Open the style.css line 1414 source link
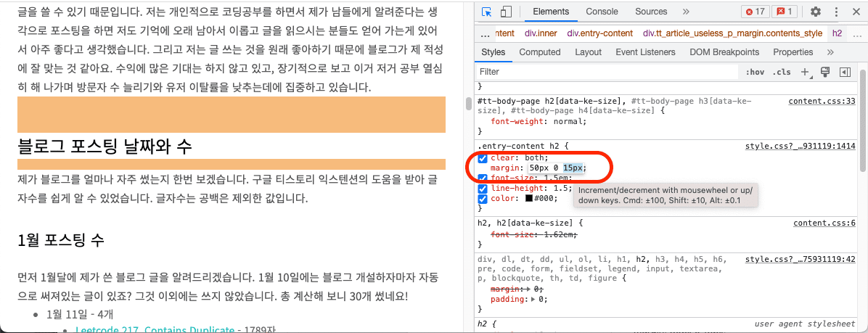Screen dimensions: 868x333 click(801, 147)
